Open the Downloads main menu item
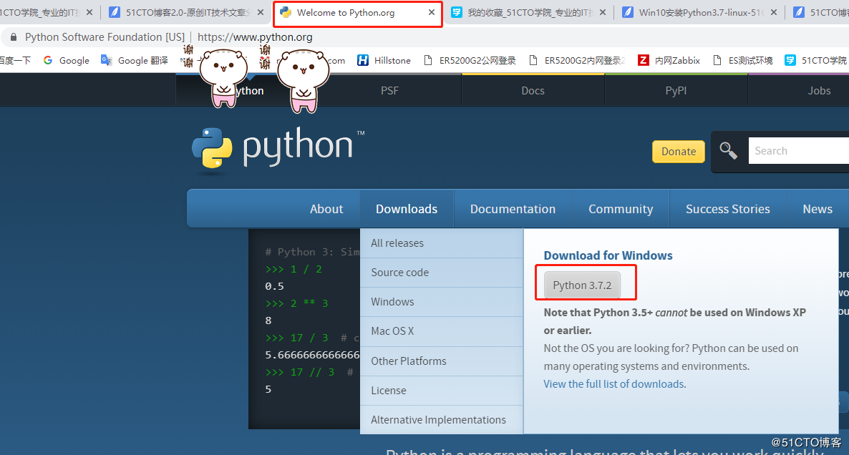Viewport: 849px width, 455px height. click(407, 209)
